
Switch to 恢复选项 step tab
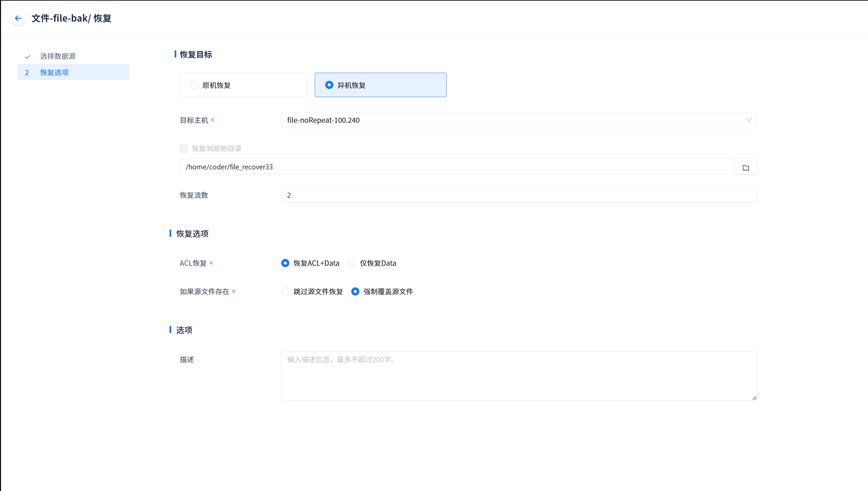[x=54, y=72]
